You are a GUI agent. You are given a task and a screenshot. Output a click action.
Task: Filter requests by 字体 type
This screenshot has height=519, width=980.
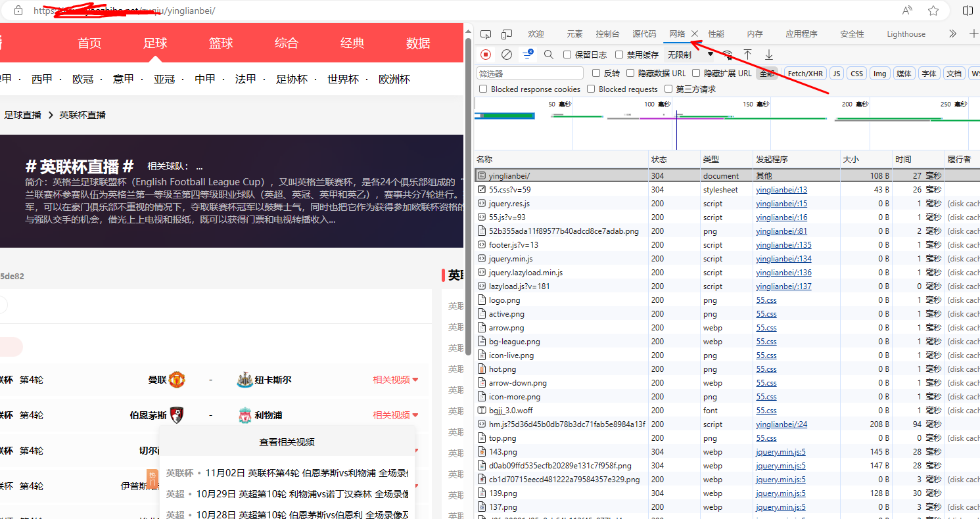[x=929, y=74]
